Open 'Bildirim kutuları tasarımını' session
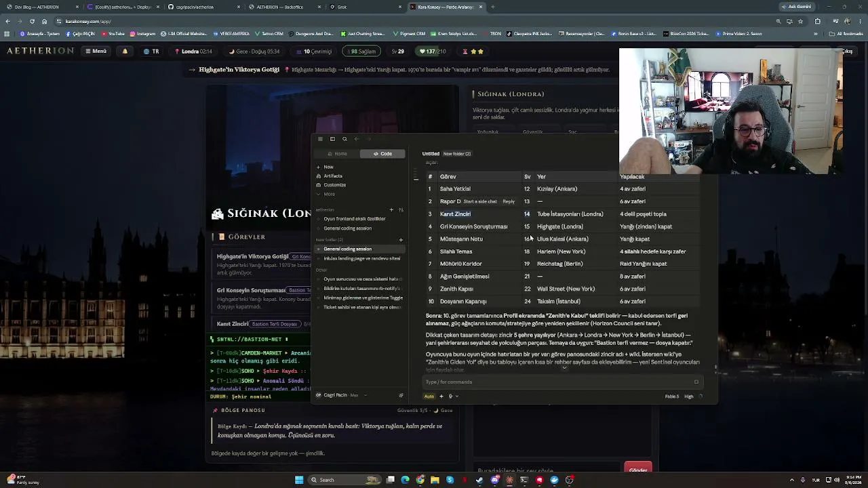This screenshot has width=868, height=488. (x=363, y=289)
